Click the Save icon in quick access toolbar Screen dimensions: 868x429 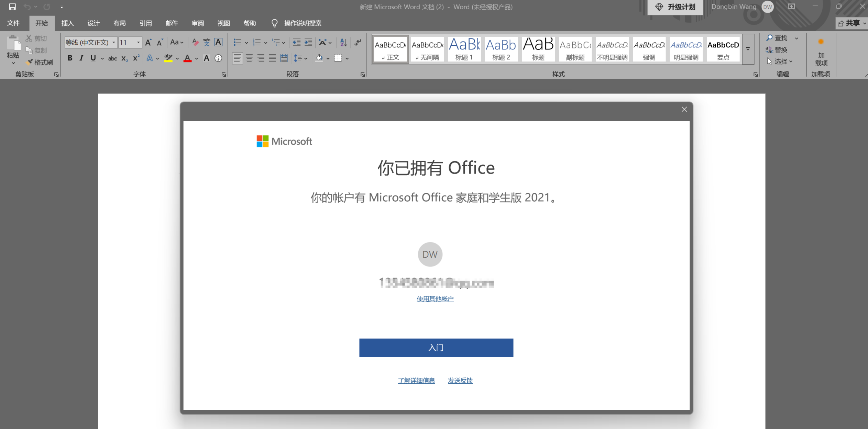coord(12,7)
